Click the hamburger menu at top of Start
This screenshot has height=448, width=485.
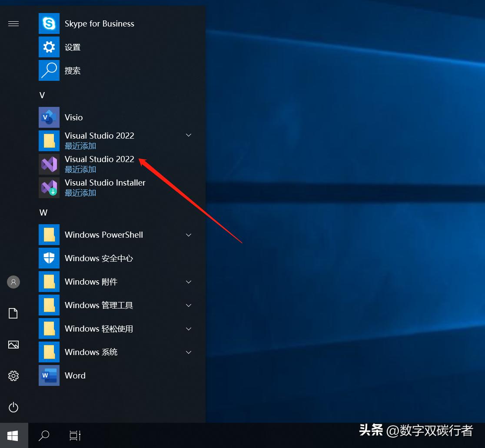point(13,23)
